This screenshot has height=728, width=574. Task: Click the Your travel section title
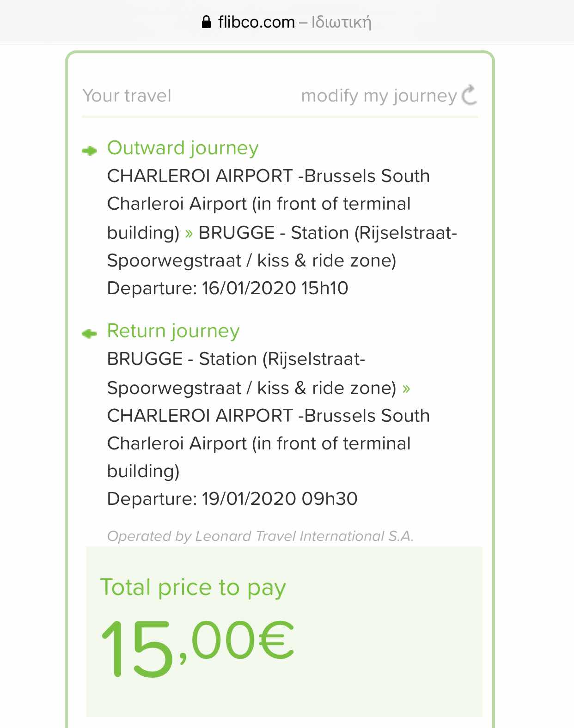[x=127, y=96]
